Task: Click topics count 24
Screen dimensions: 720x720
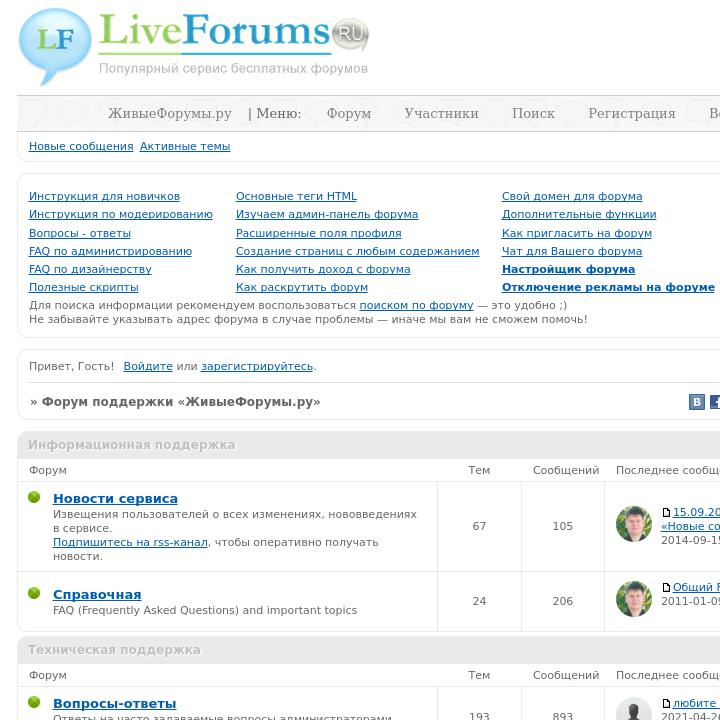Action: coord(479,601)
